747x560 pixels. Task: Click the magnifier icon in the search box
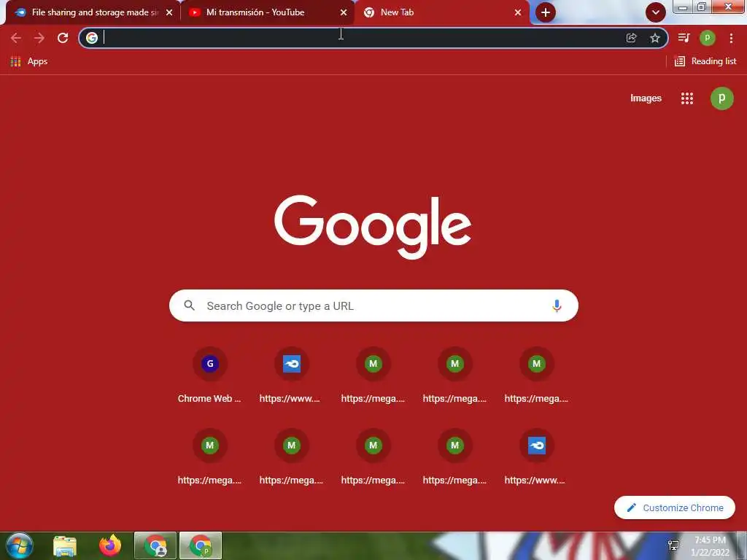pos(189,306)
